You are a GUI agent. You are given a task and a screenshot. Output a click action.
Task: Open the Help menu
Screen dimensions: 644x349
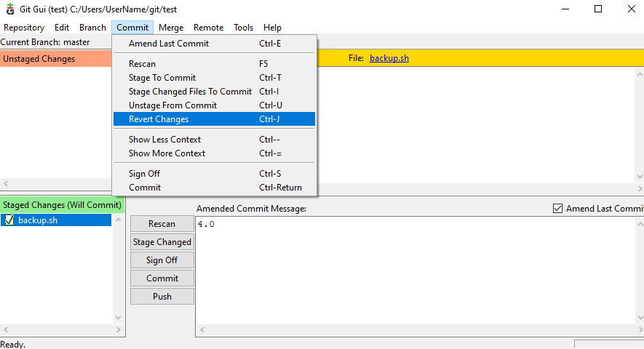tap(272, 28)
